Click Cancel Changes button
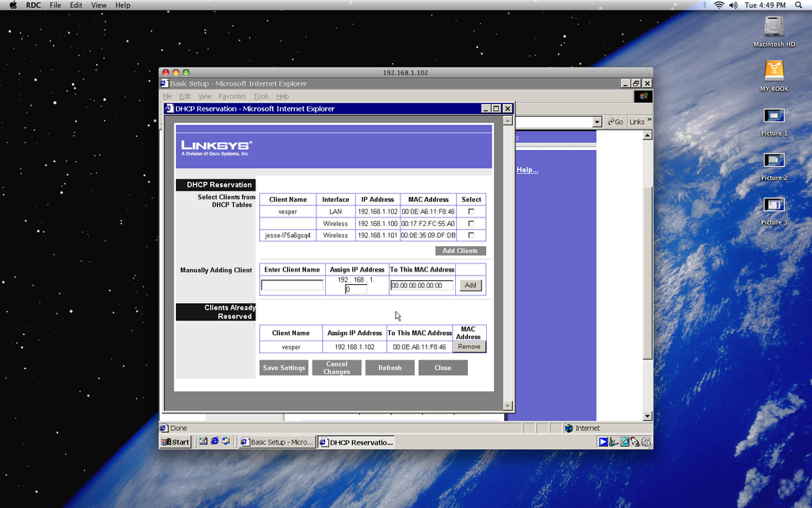812x508 pixels. click(336, 368)
